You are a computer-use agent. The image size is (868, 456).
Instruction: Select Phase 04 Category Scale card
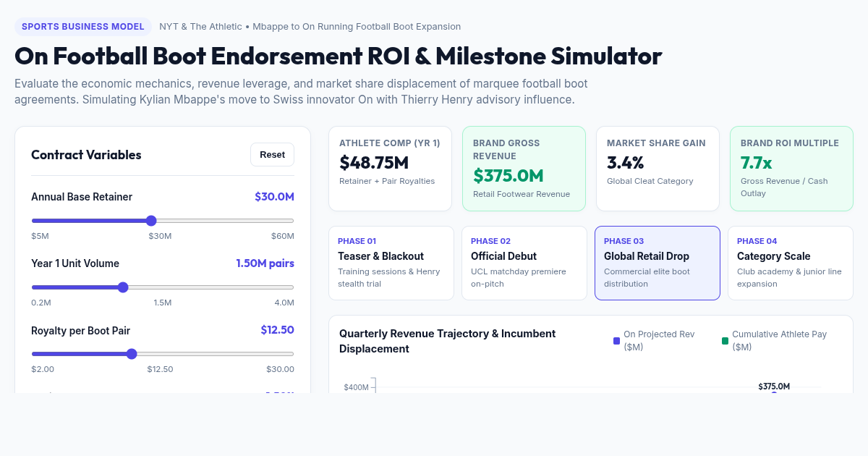pos(791,263)
